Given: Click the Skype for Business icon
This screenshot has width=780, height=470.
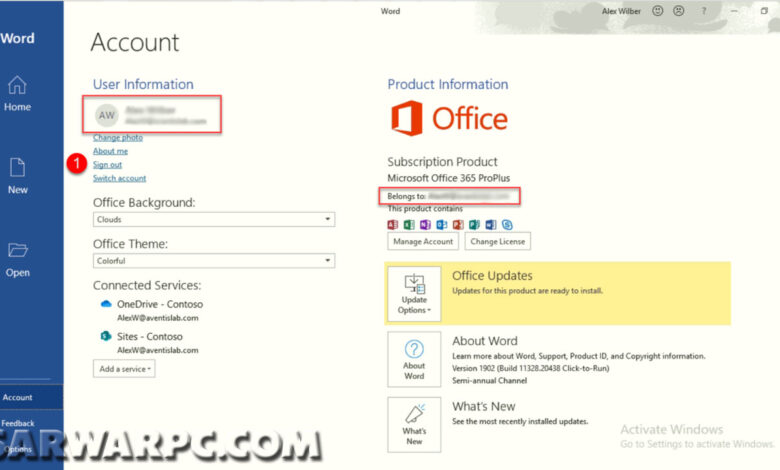Looking at the screenshot, I should click(x=507, y=225).
